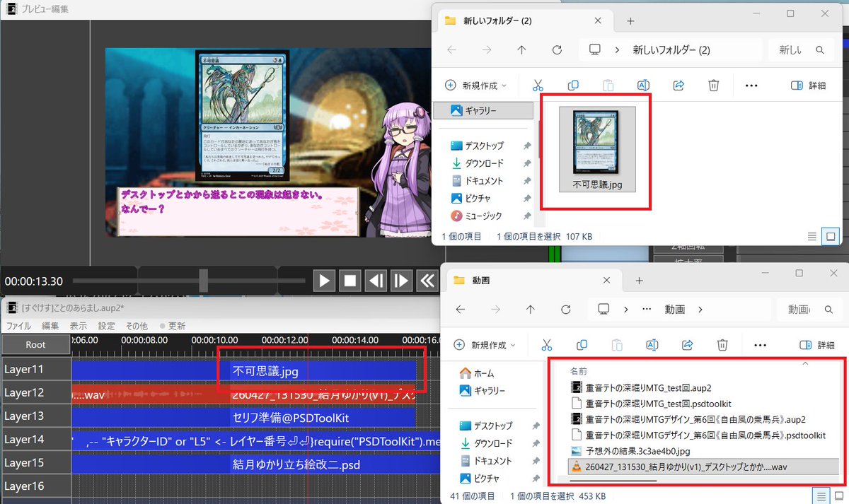Open デスクトップ in 新しいフォルダー sidebar

coord(485,146)
